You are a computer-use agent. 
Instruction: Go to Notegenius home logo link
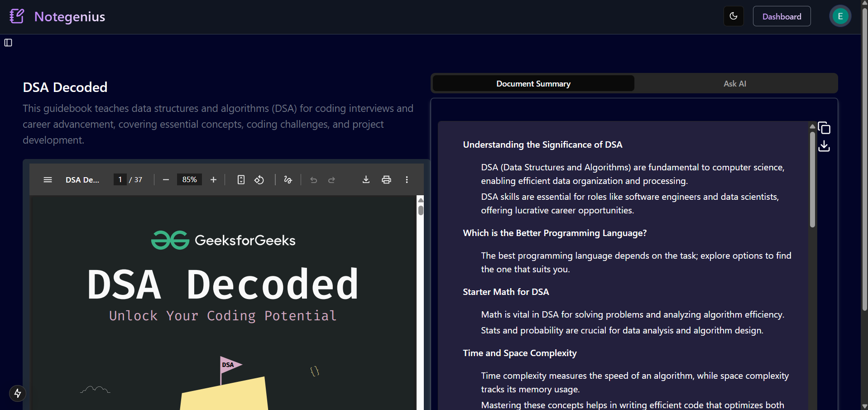point(57,16)
